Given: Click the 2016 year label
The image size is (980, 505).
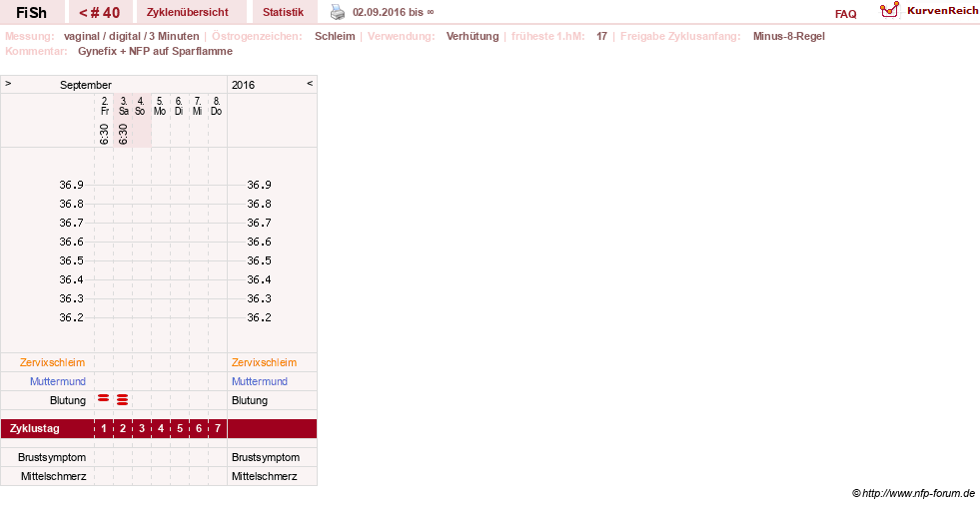Looking at the screenshot, I should pos(243,85).
